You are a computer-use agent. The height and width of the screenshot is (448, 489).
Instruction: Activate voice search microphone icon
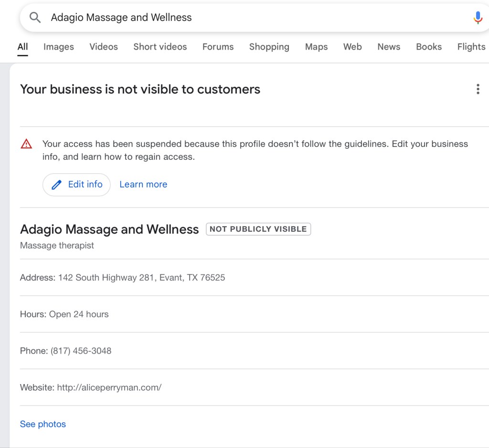click(x=478, y=18)
